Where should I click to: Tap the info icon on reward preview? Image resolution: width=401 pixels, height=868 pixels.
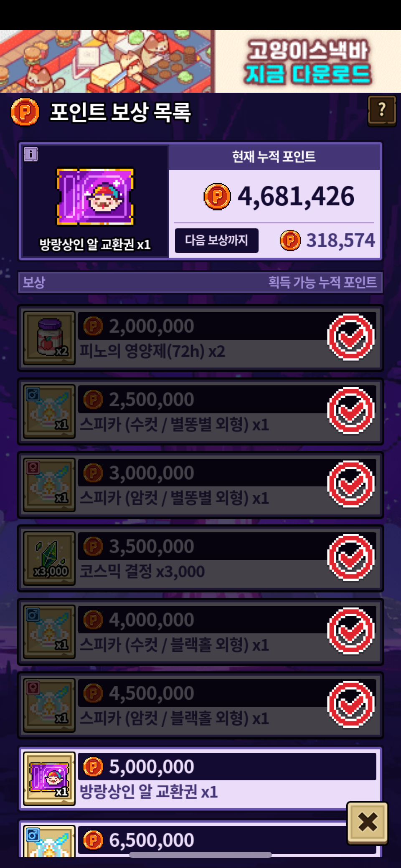[x=30, y=154]
